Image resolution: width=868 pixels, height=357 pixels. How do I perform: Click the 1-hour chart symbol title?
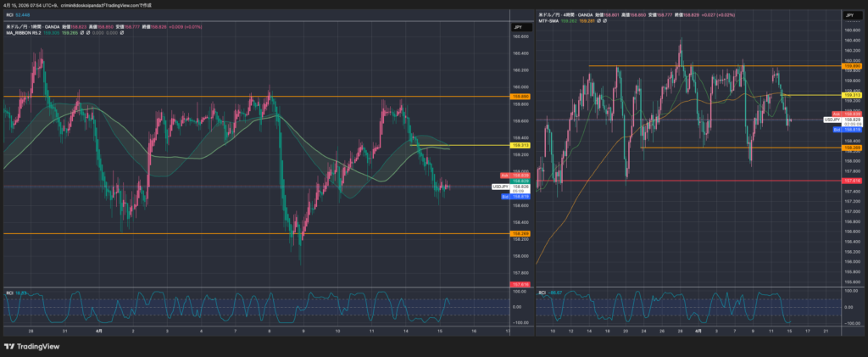coord(34,27)
